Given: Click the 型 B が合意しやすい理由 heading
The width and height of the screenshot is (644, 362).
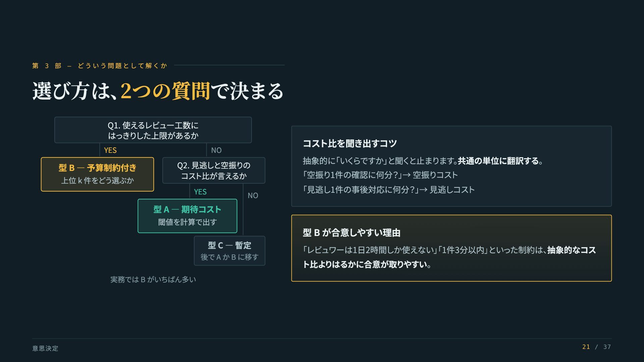Looking at the screenshot, I should click(x=352, y=233).
